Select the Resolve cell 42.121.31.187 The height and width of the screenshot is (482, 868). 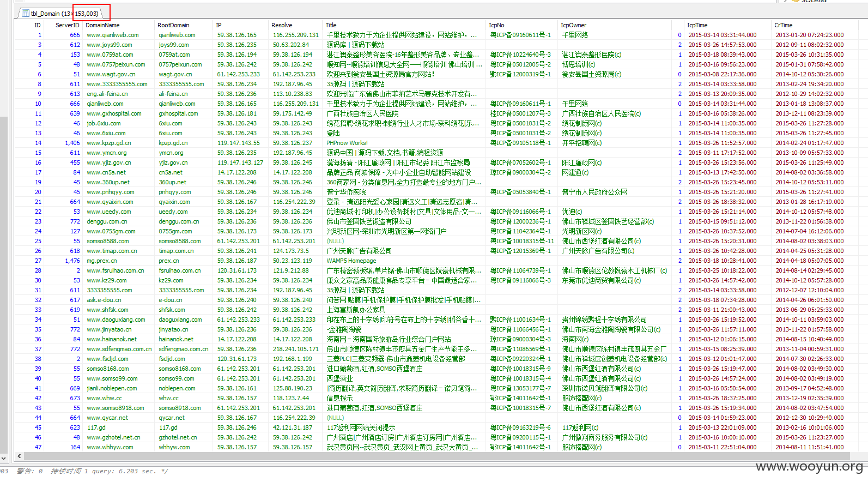(x=293, y=427)
